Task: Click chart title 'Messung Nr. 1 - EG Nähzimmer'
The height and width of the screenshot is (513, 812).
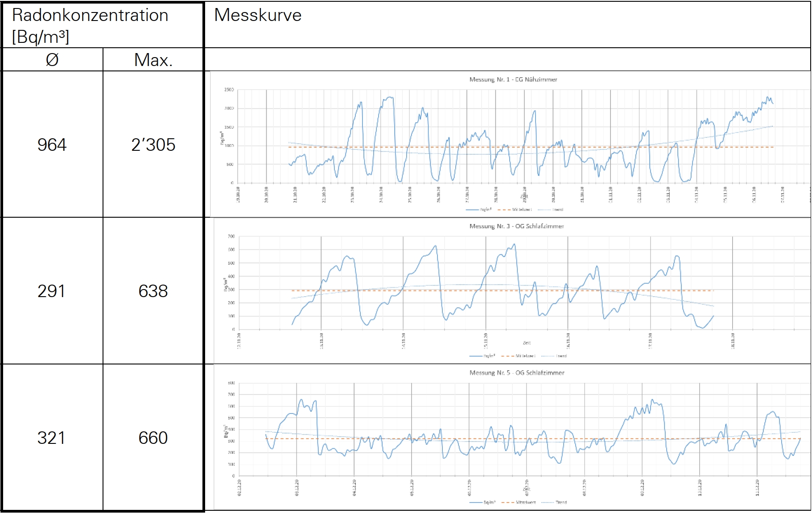Action: tap(513, 79)
